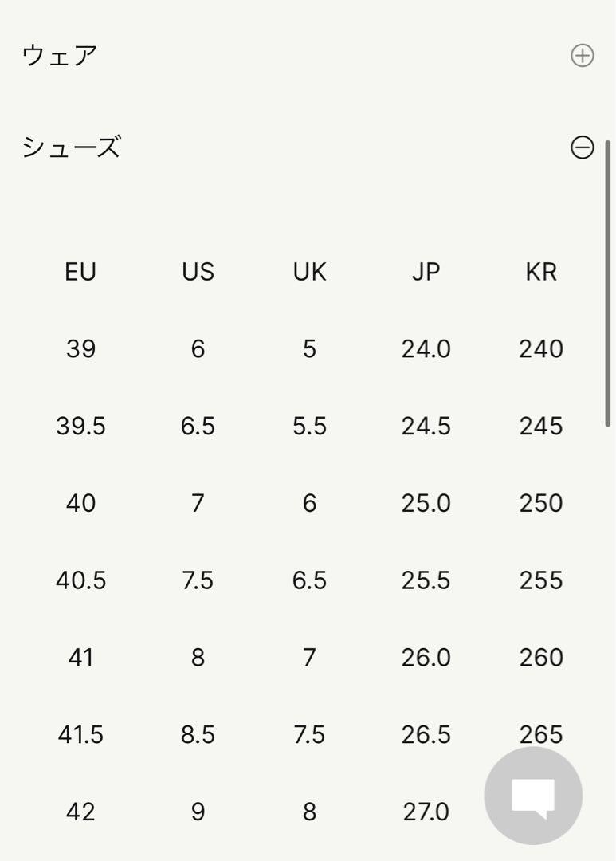Screen dimensions: 616x861
Task: Click KR size 250 cell
Action: [x=541, y=503]
